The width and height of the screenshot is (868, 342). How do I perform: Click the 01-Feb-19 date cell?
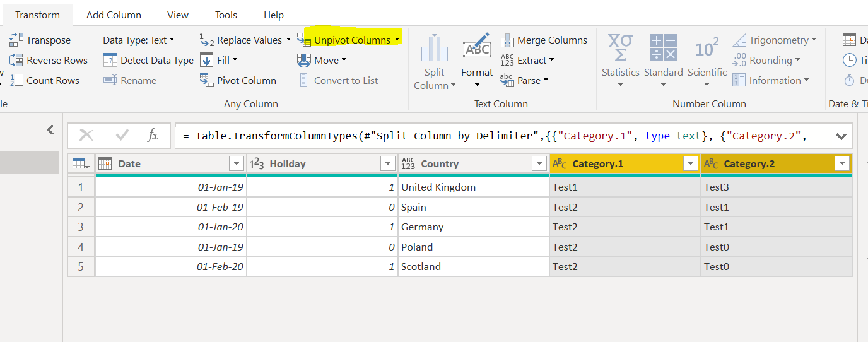pos(171,207)
